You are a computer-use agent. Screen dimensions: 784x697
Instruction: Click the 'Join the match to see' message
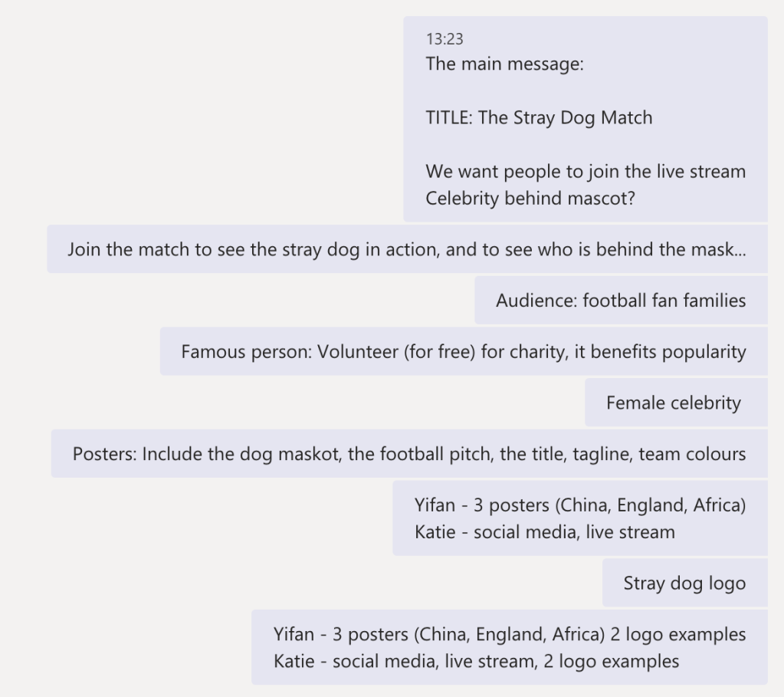407,249
